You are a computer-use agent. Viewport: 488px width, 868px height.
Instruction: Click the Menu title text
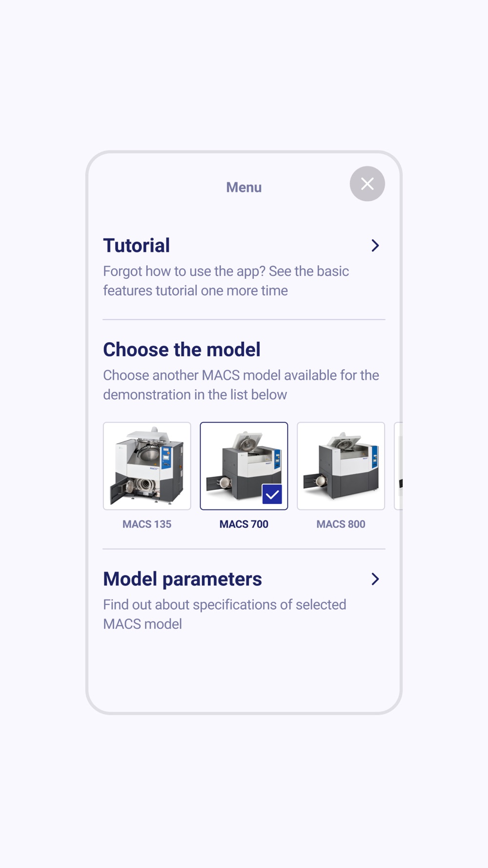click(244, 187)
